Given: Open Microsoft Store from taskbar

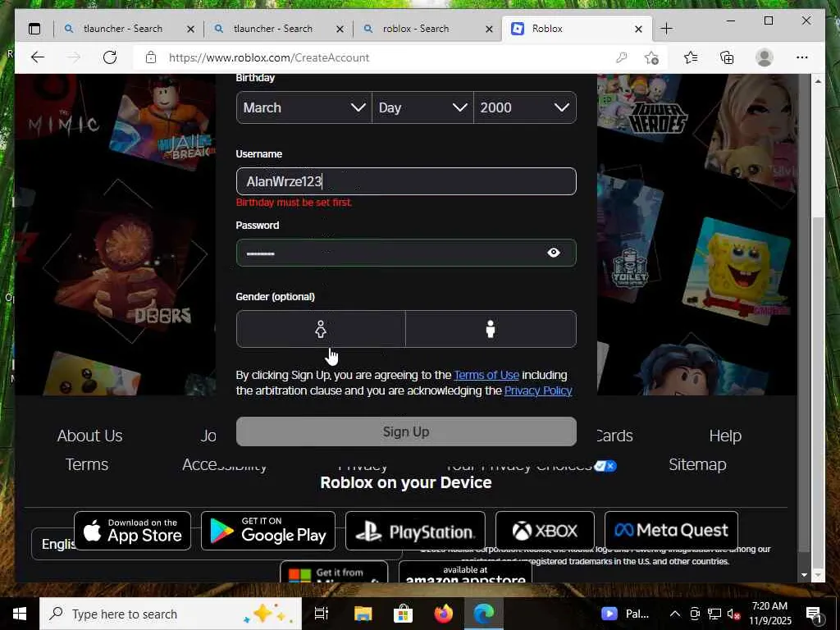Looking at the screenshot, I should click(x=403, y=614).
